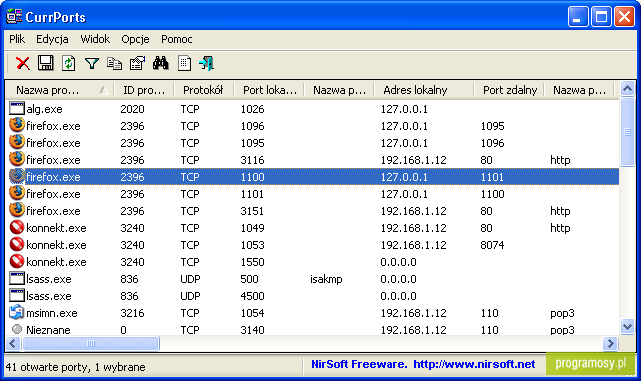Sort by Nazwa procesu column header
This screenshot has width=641, height=381.
[60, 90]
